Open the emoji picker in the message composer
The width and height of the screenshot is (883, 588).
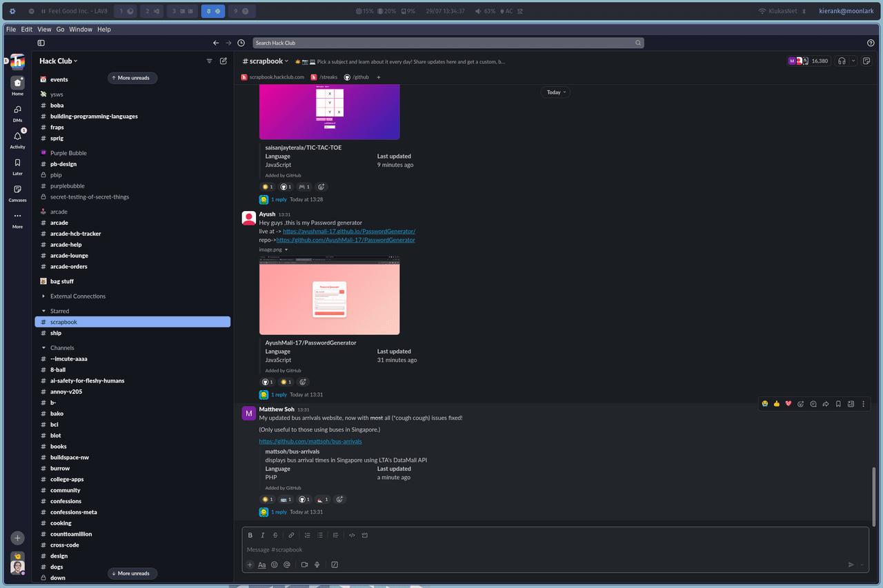(274, 565)
